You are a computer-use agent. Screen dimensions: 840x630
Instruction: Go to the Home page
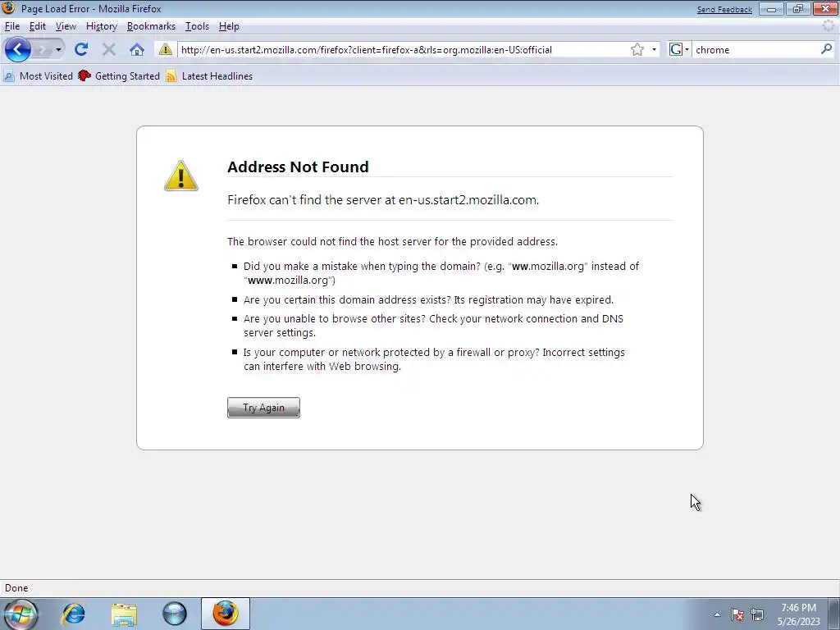(137, 50)
